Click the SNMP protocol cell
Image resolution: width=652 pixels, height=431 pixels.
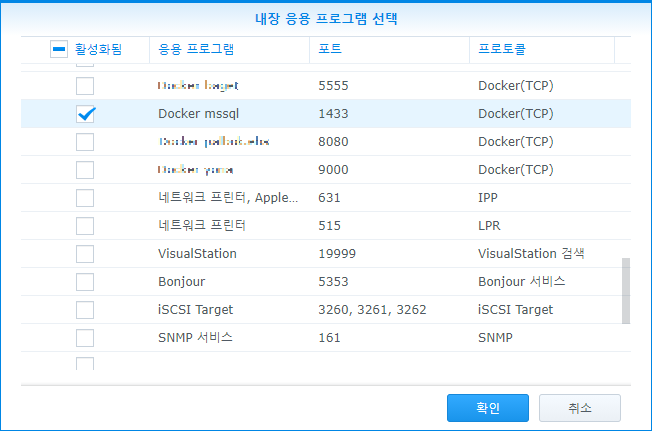coord(495,338)
